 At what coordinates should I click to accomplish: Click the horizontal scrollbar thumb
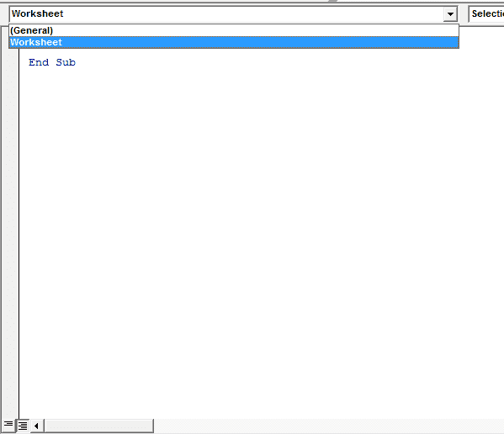[x=98, y=426]
